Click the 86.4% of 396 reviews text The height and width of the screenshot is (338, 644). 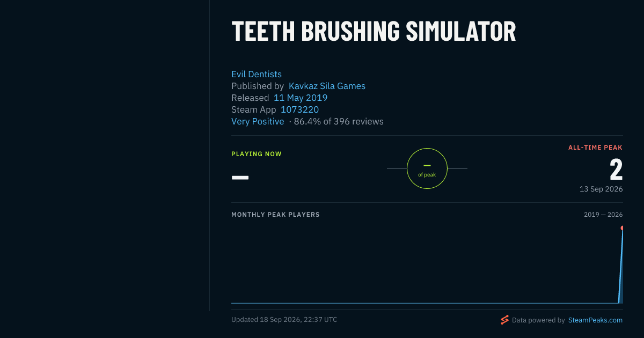coord(339,121)
